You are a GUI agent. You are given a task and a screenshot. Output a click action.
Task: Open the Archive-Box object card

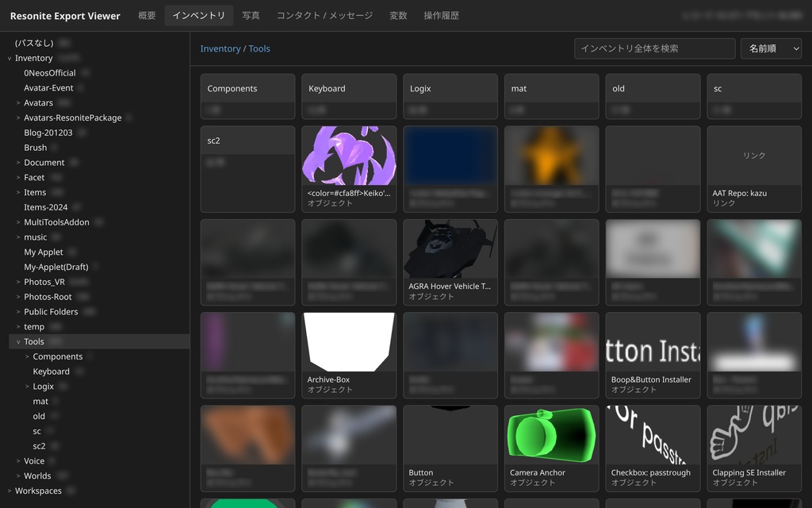pyautogui.click(x=349, y=356)
